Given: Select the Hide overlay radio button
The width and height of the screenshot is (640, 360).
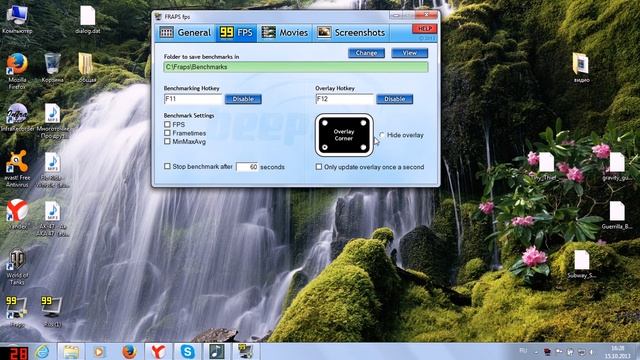Looking at the screenshot, I should point(382,135).
